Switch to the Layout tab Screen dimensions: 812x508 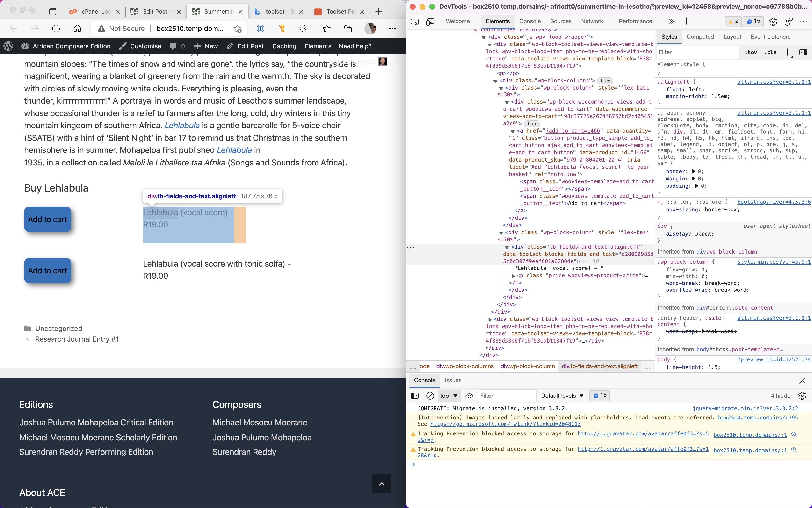pyautogui.click(x=732, y=37)
